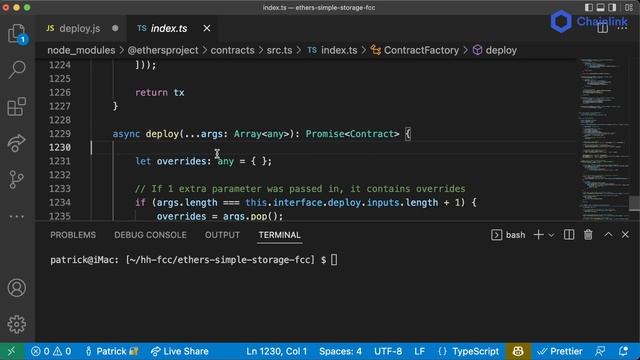The height and width of the screenshot is (360, 640).
Task: Open node_modules breadcrumb
Action: coord(81,50)
